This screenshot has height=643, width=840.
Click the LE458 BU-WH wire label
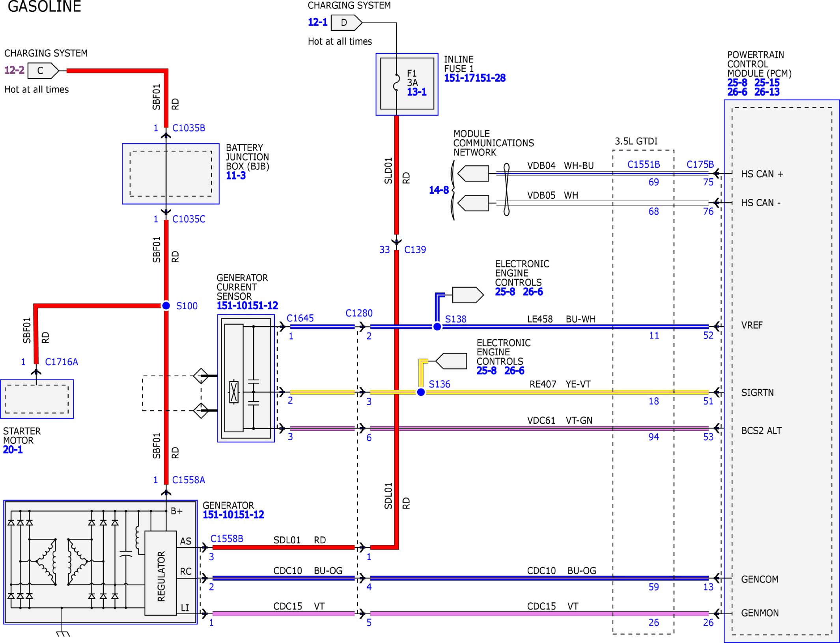tap(561, 319)
